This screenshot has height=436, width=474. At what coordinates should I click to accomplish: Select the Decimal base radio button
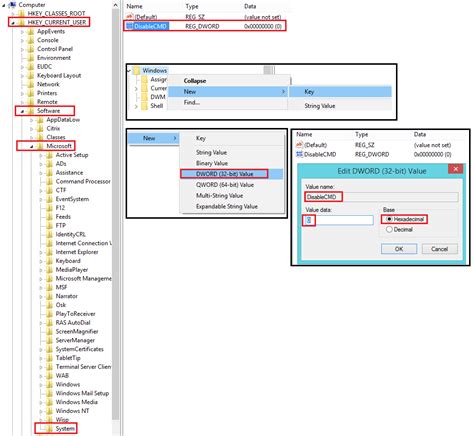389,229
